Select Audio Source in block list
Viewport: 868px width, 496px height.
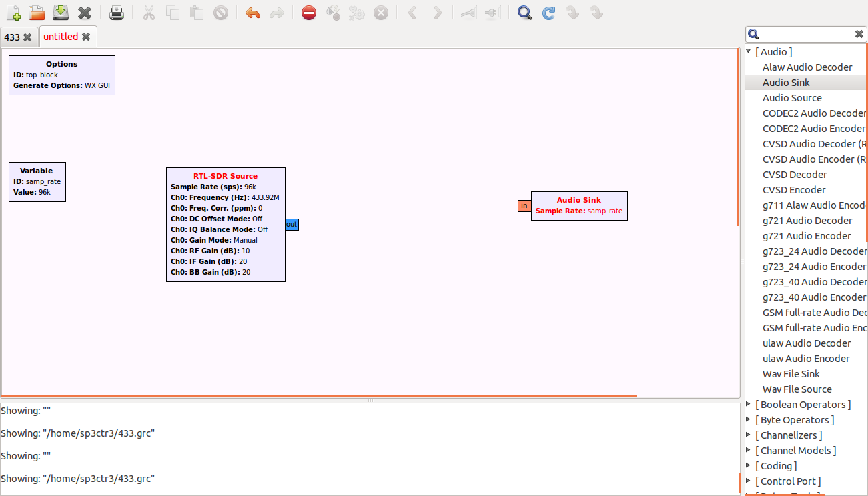pos(792,98)
